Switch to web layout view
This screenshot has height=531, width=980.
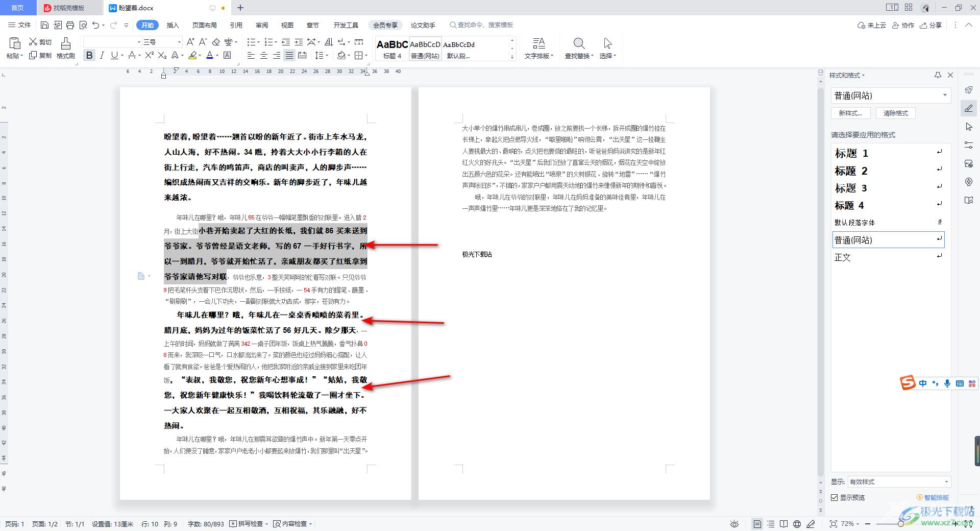click(x=797, y=524)
